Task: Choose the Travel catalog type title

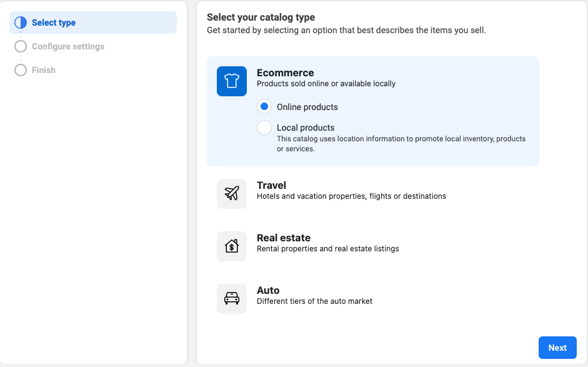Action: point(271,185)
